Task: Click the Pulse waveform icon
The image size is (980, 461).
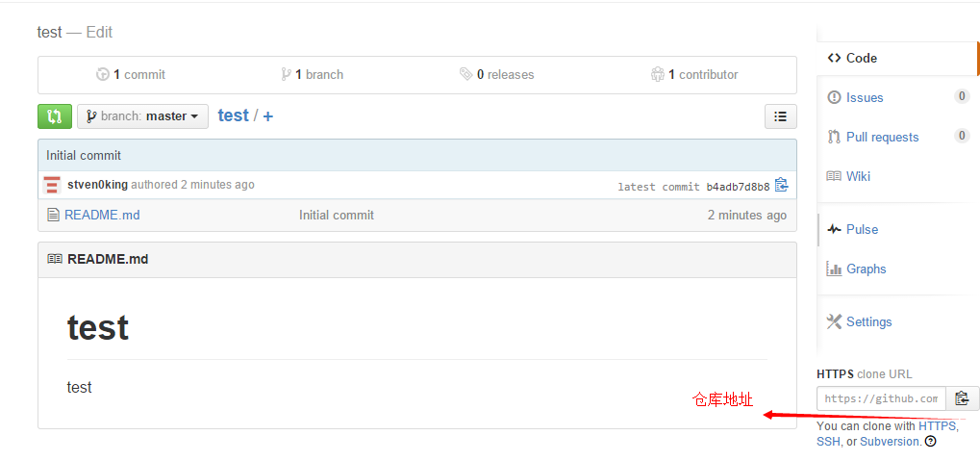Action: [x=834, y=230]
